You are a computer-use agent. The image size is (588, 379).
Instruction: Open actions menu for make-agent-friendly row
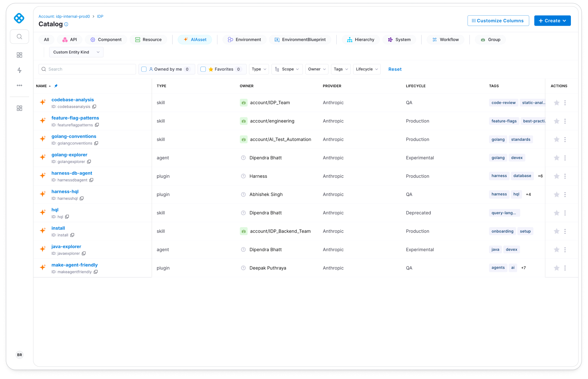(x=565, y=268)
